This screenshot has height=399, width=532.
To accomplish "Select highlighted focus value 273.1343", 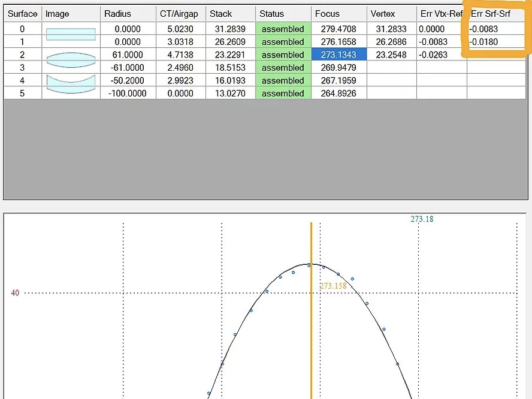I will tap(338, 55).
